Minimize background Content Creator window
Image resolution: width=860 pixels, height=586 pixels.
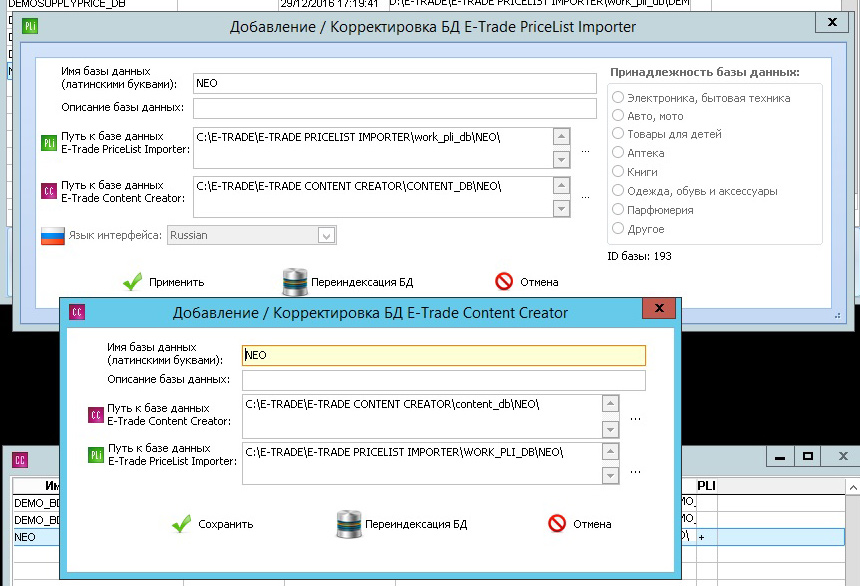[779, 456]
